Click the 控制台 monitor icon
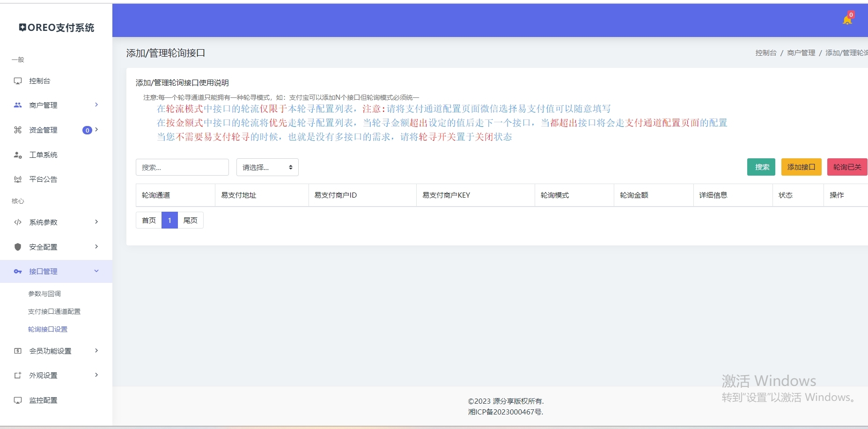Screen dimensions: 868x429 [18, 81]
